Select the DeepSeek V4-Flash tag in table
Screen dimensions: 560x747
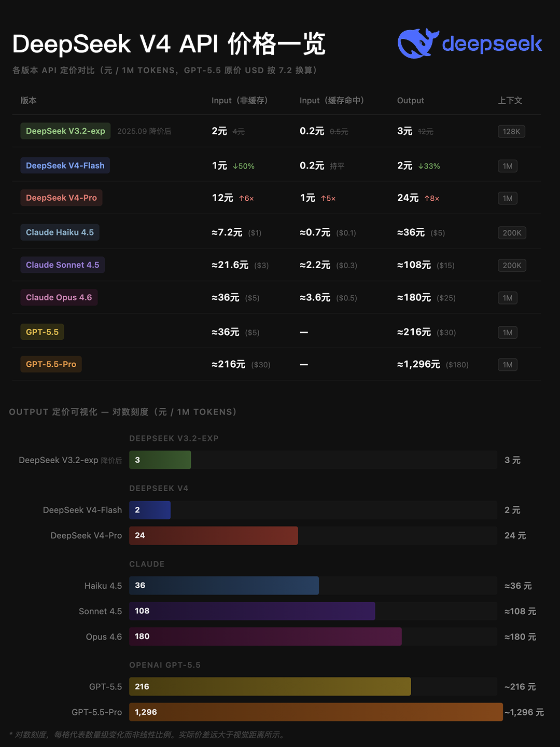pos(65,165)
